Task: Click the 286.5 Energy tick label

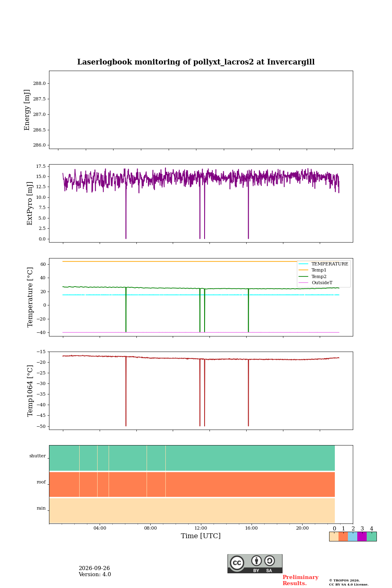Action: click(39, 130)
